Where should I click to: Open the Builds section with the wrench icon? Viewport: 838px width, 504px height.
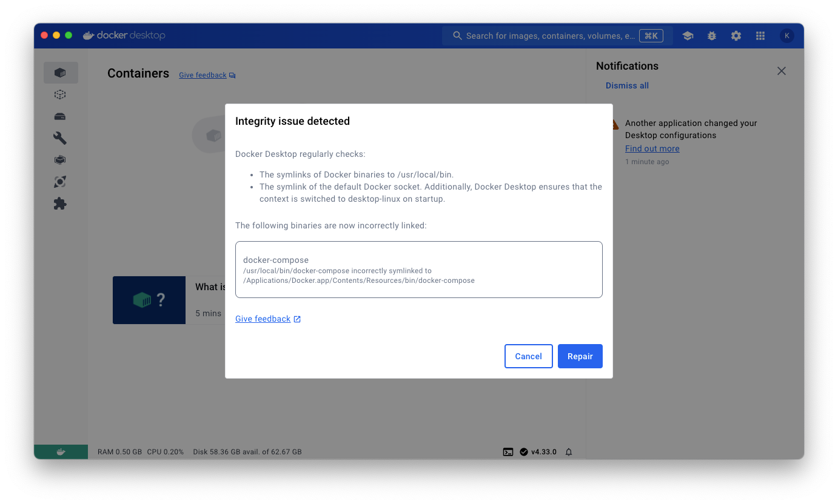click(60, 138)
